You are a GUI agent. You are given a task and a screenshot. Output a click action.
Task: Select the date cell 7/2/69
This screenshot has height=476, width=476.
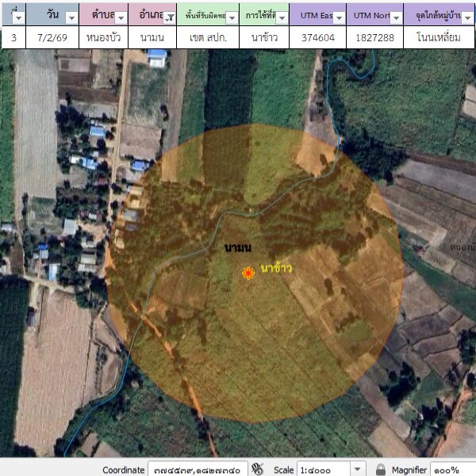tap(52, 37)
